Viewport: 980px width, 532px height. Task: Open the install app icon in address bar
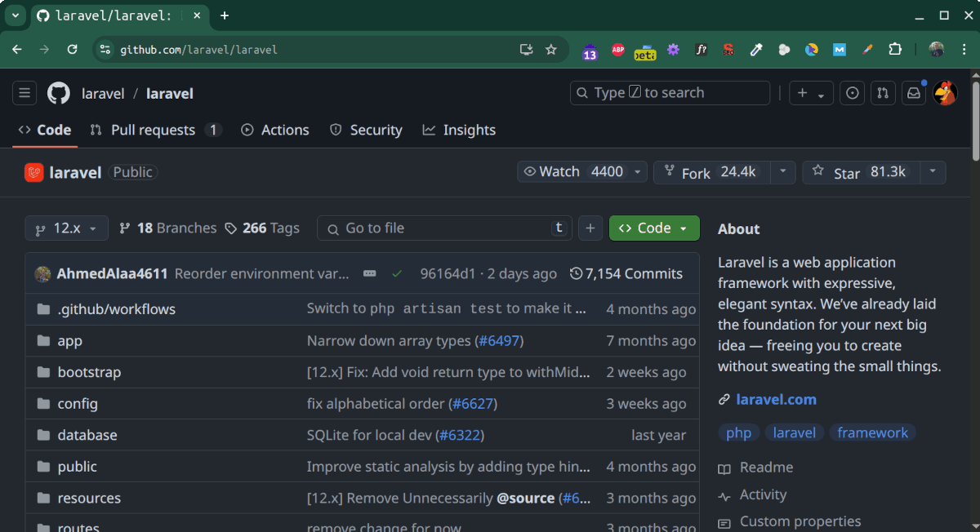527,50
